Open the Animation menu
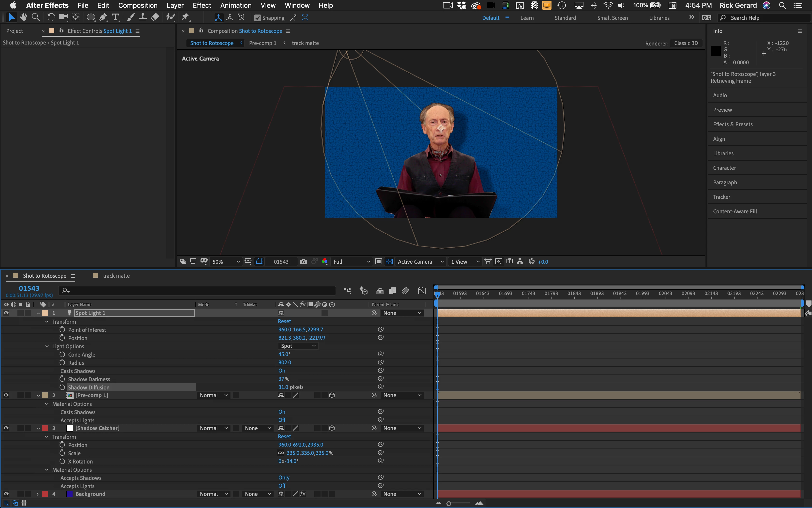 click(x=236, y=5)
